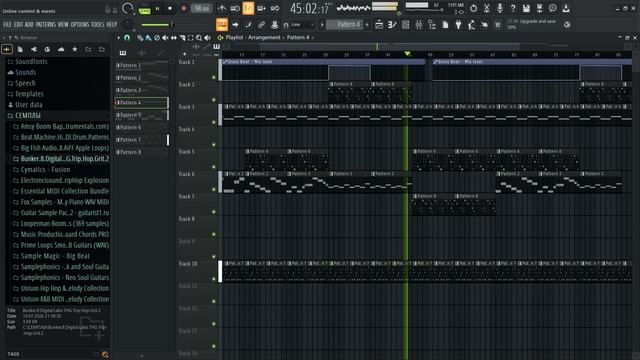Click the plus arrow right of Pattern 4

tap(367, 25)
